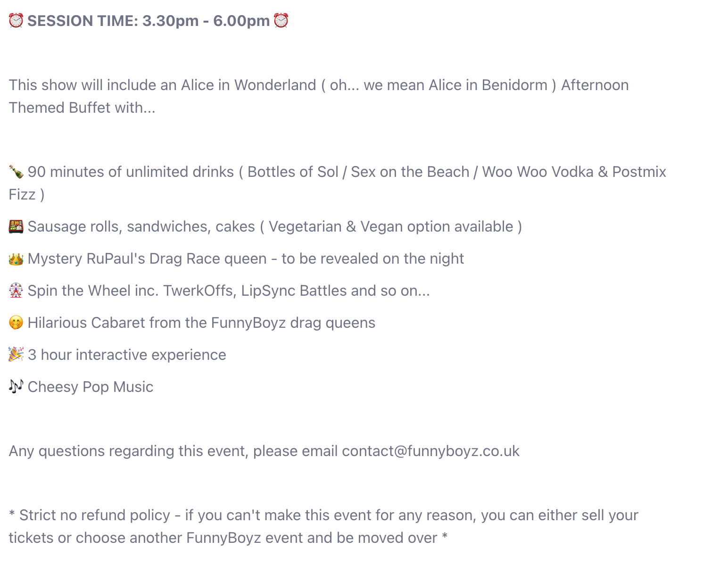Click the 'Cheesy Pop Music' text
This screenshot has height=565, width=728.
coord(91,387)
